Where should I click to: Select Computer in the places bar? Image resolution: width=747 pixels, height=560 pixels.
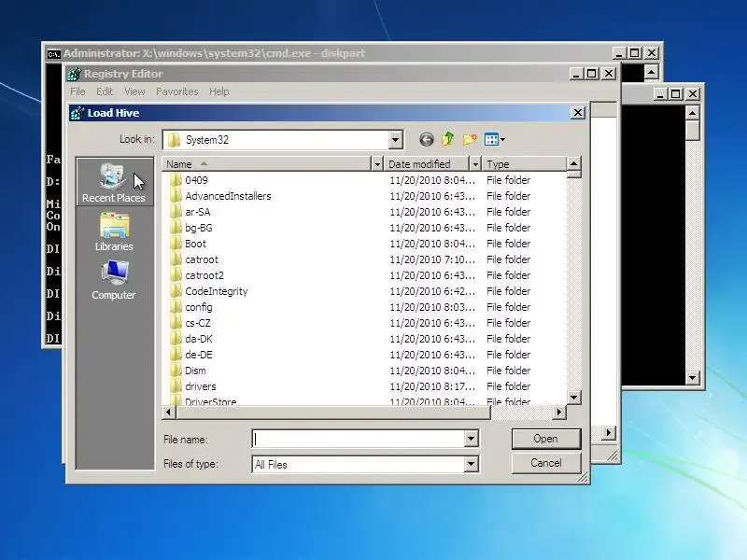pos(114,280)
